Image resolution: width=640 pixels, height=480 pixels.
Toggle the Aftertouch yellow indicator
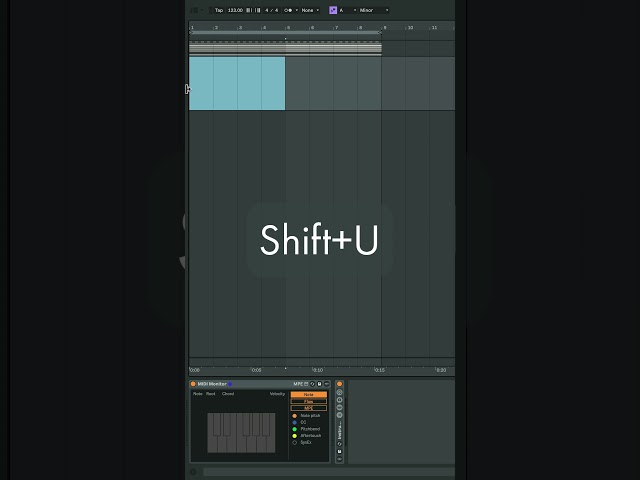click(x=295, y=436)
